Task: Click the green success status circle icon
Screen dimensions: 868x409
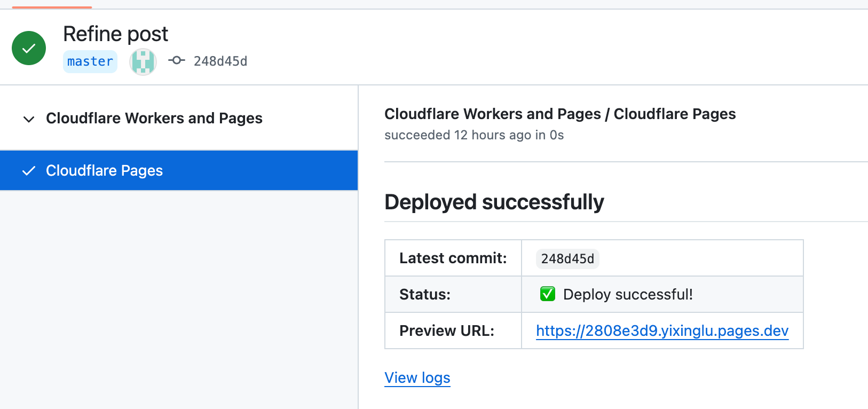Action: [x=29, y=48]
